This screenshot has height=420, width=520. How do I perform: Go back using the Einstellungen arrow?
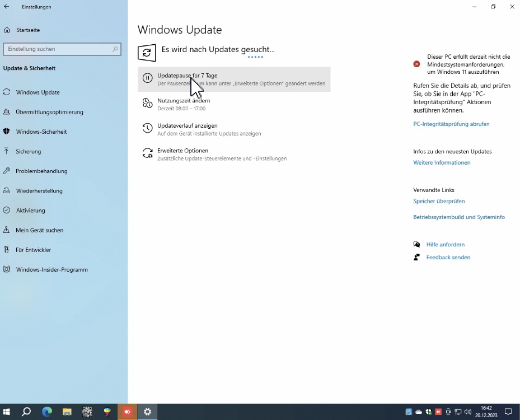tap(7, 7)
